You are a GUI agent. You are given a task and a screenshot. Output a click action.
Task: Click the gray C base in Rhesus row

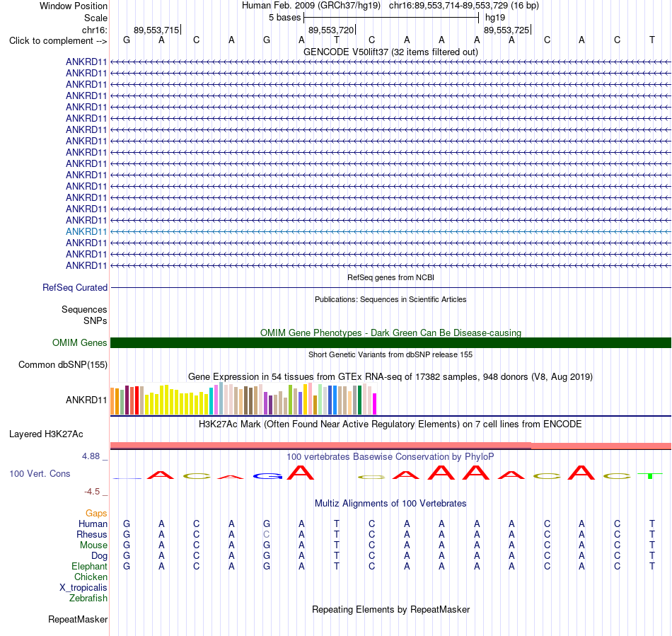[267, 534]
